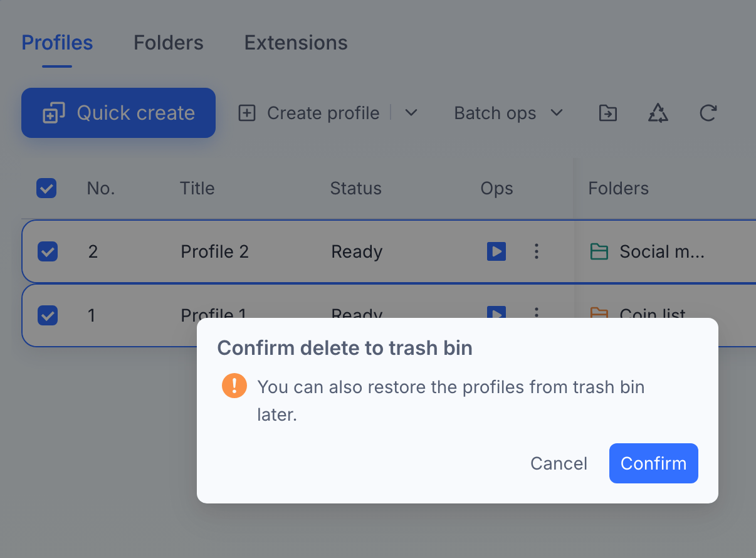Uncheck the Profile 1 row checkbox

tap(48, 315)
